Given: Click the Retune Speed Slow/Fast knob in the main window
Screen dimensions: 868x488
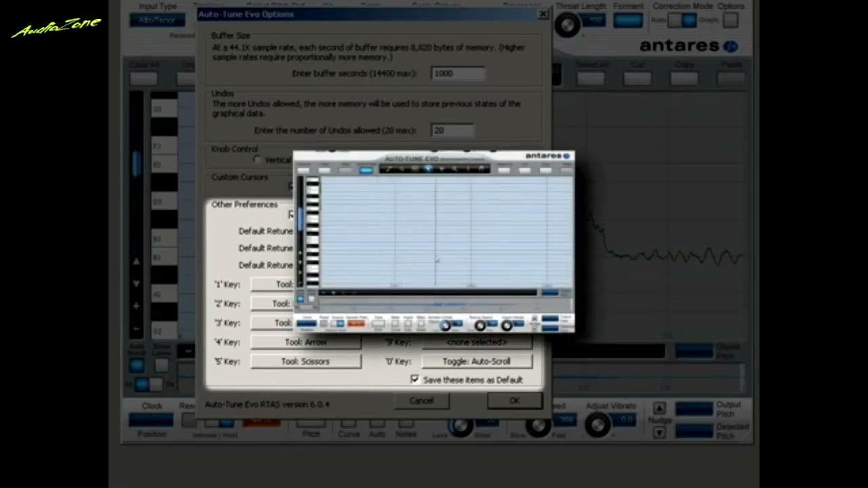Looking at the screenshot, I should point(538,426).
